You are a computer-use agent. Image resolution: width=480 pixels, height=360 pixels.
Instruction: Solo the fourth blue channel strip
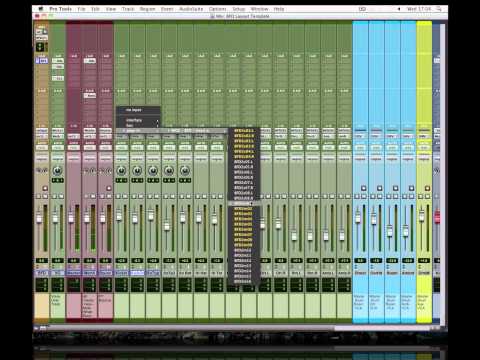point(405,196)
